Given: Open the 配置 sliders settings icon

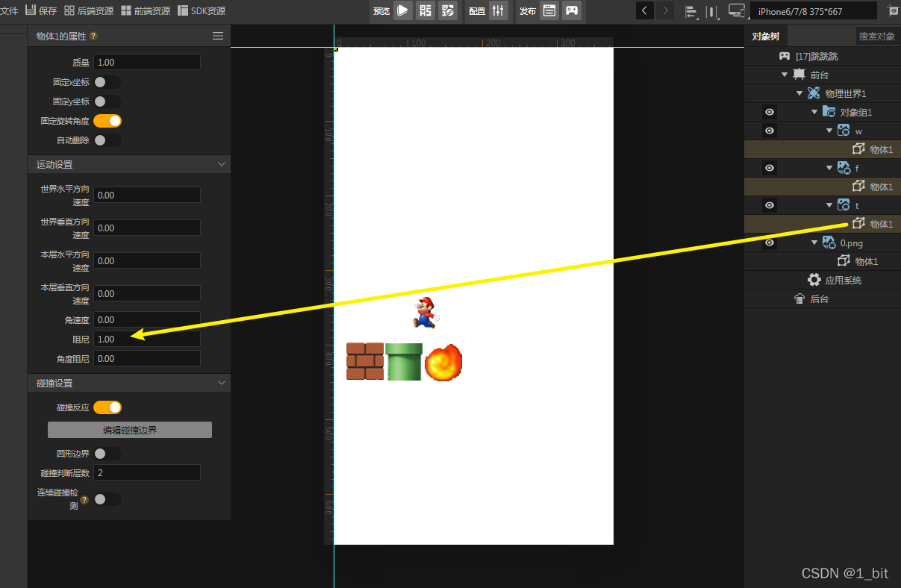Looking at the screenshot, I should 499,10.
